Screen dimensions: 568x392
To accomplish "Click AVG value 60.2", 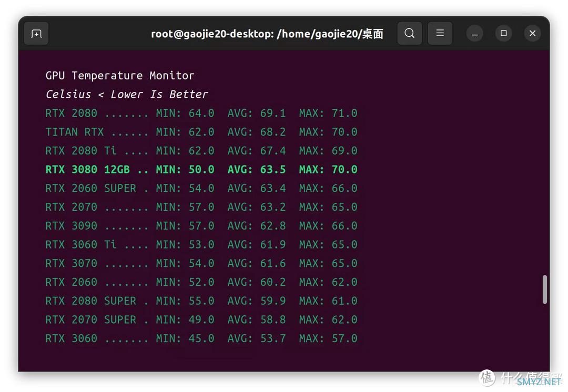I will 273,282.
